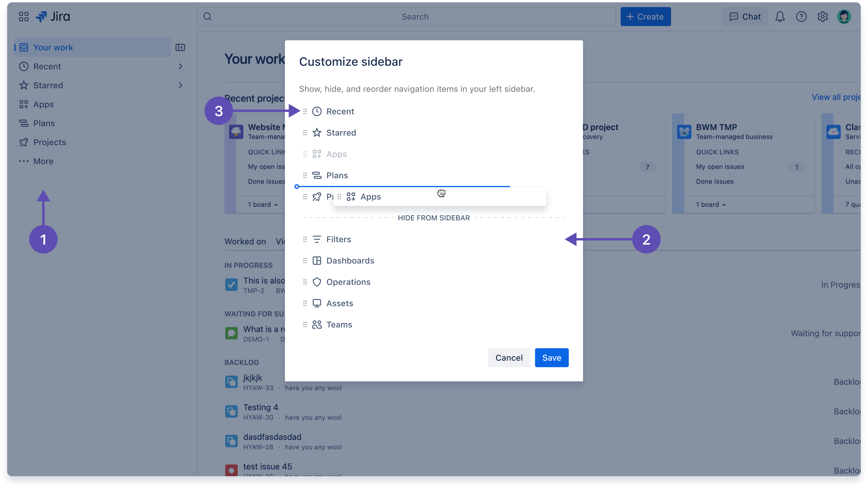Select the Operations shield icon
The height and width of the screenshot is (488, 868).
coord(317,282)
